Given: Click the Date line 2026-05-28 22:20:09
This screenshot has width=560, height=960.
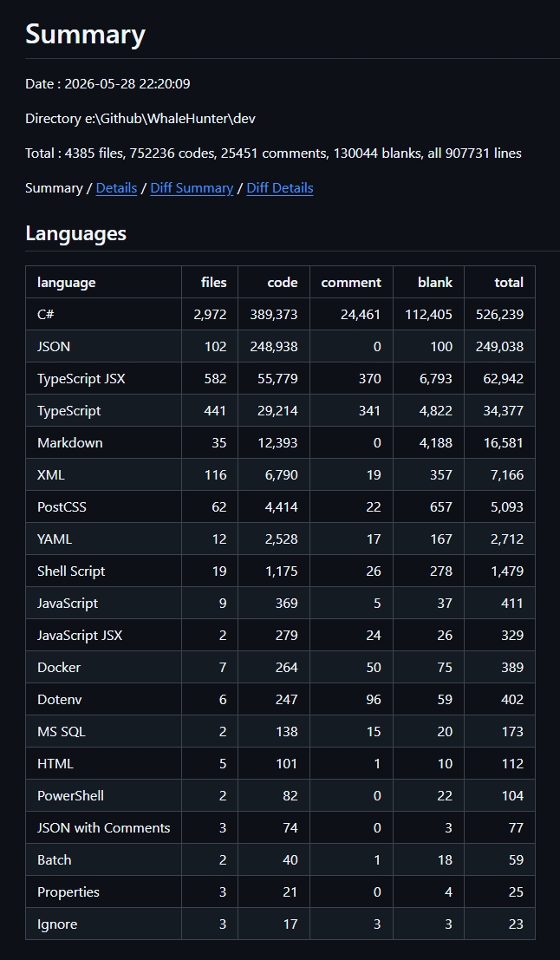Looking at the screenshot, I should tap(107, 84).
